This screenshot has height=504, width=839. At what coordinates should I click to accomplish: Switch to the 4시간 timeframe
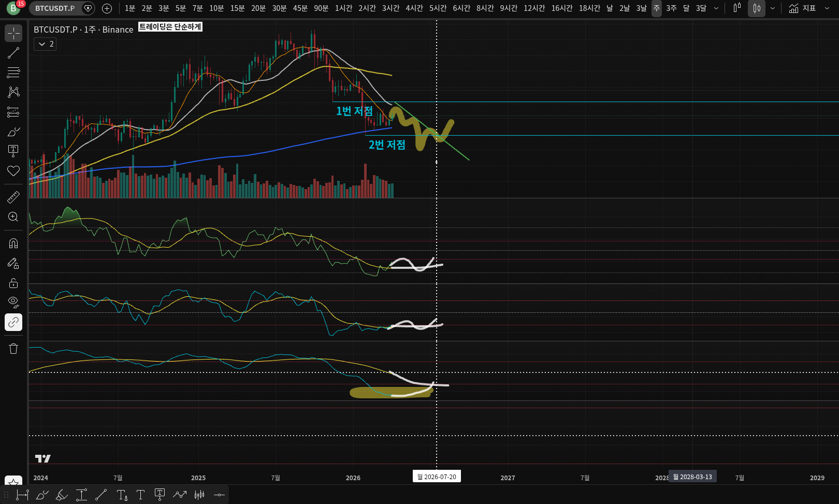pos(414,8)
